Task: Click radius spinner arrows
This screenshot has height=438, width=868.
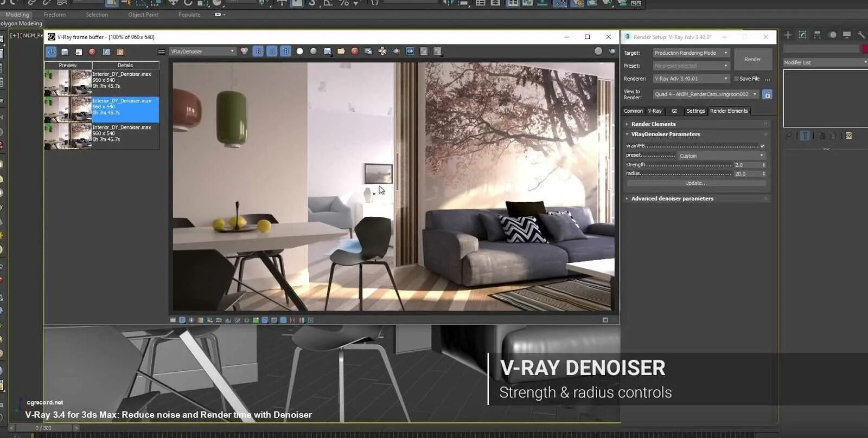Action: (763, 174)
